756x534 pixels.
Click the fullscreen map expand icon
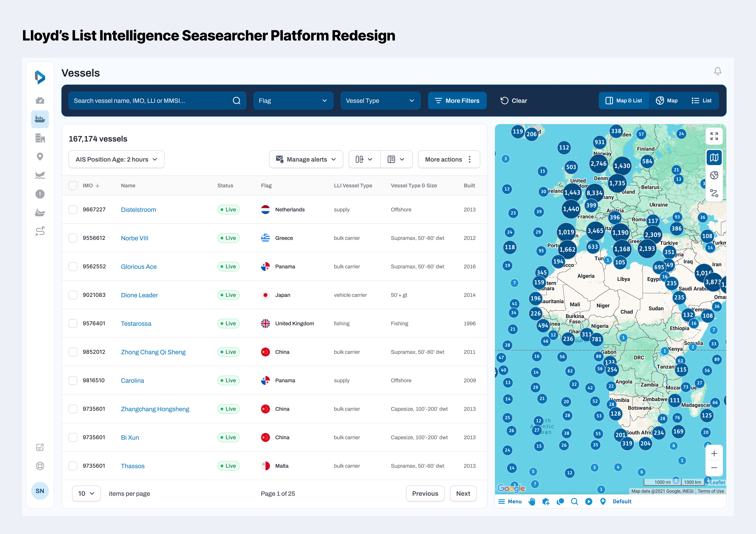(714, 136)
